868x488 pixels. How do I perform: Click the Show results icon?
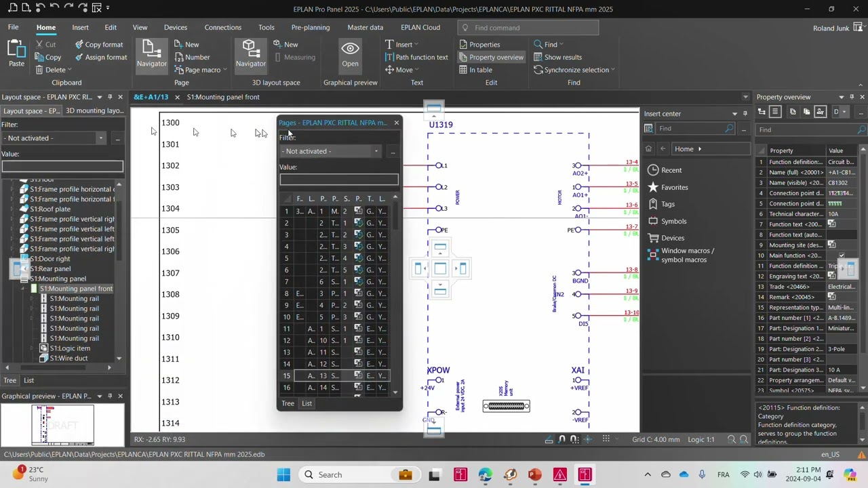point(538,58)
